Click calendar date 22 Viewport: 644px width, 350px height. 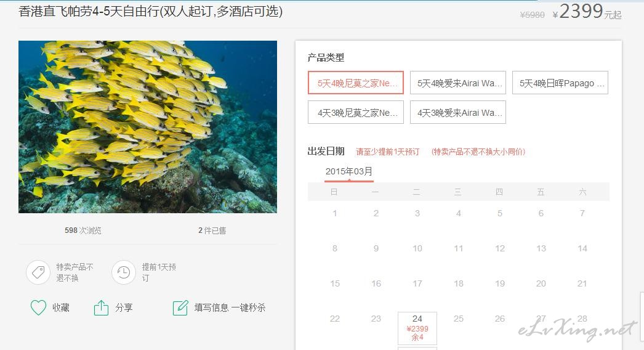tap(335, 319)
